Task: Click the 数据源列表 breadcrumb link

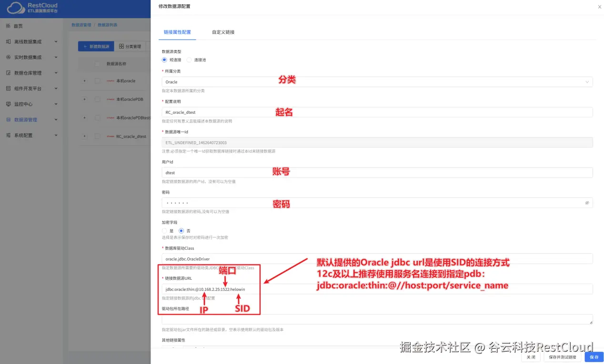Action: (108, 25)
